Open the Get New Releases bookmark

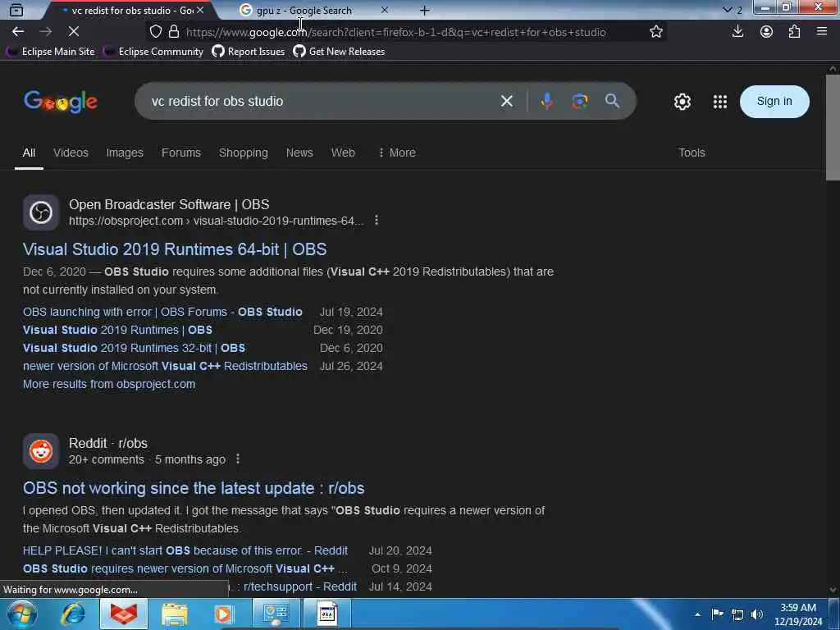click(339, 52)
